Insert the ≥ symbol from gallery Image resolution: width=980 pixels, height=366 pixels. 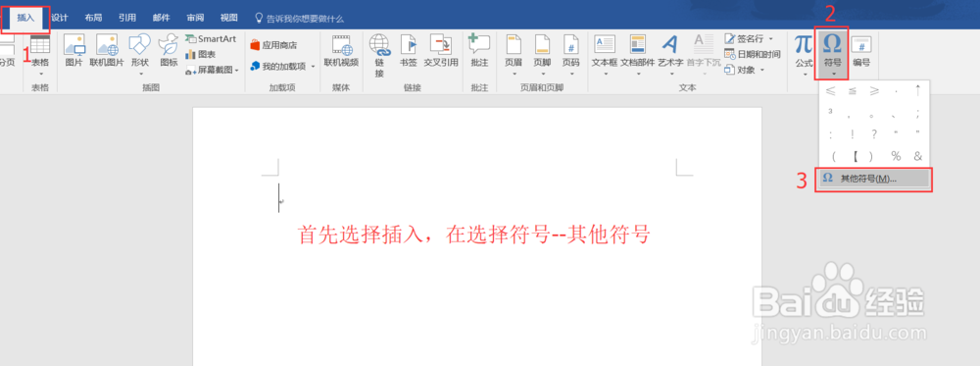coord(874,91)
